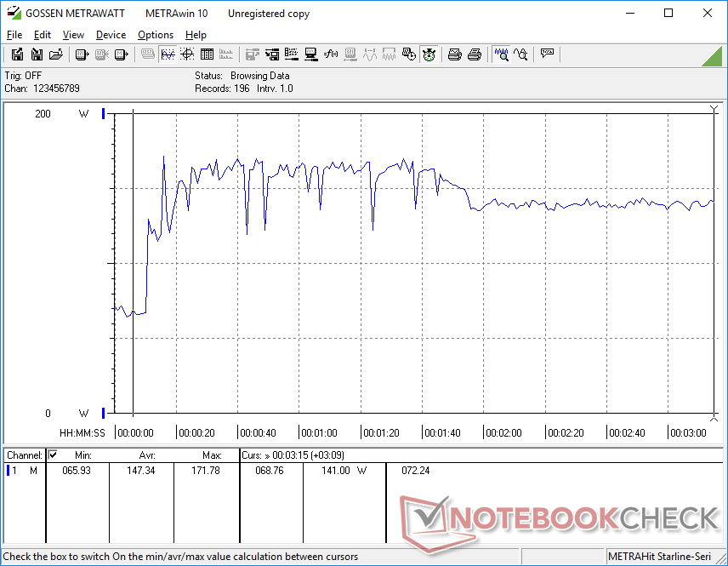Click the device memory 'M' transfer icon

click(121, 54)
